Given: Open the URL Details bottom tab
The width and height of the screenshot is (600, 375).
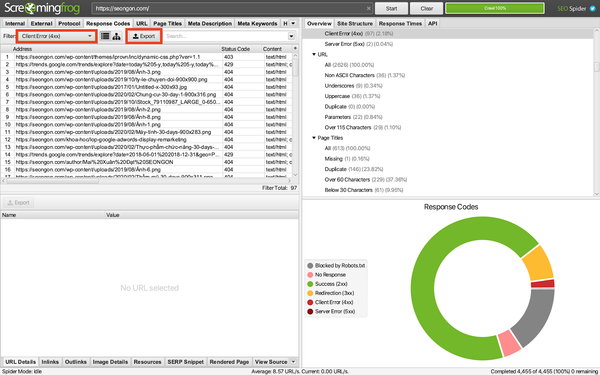Looking at the screenshot, I should click(x=21, y=362).
